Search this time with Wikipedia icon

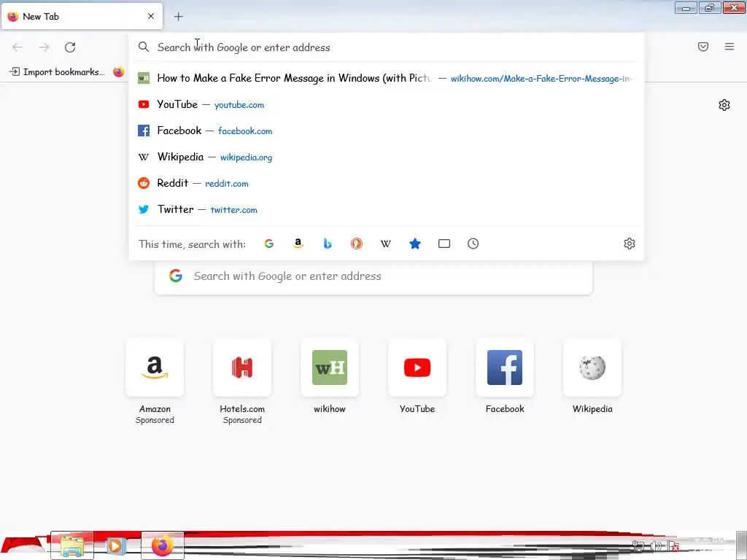[x=386, y=244]
